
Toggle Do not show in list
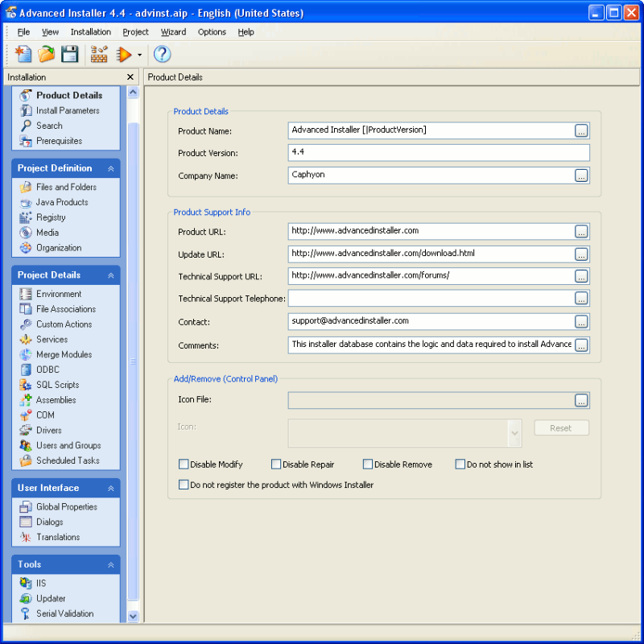[460, 464]
